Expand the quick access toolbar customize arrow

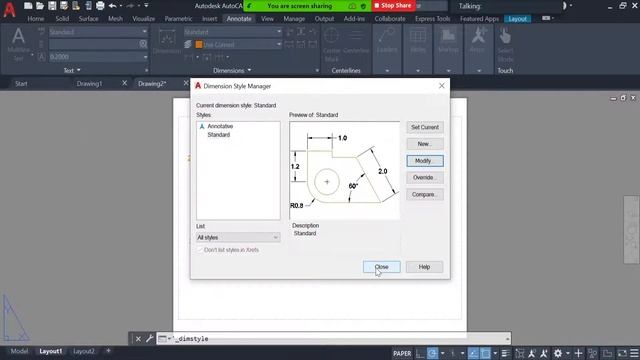[146, 6]
